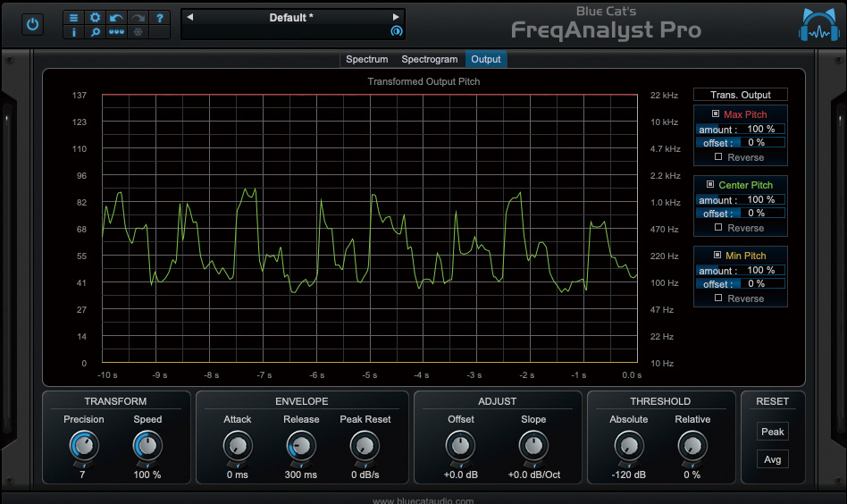The width and height of the screenshot is (847, 504).
Task: Click Center Pitch amount 100 % slider
Action: click(x=740, y=200)
